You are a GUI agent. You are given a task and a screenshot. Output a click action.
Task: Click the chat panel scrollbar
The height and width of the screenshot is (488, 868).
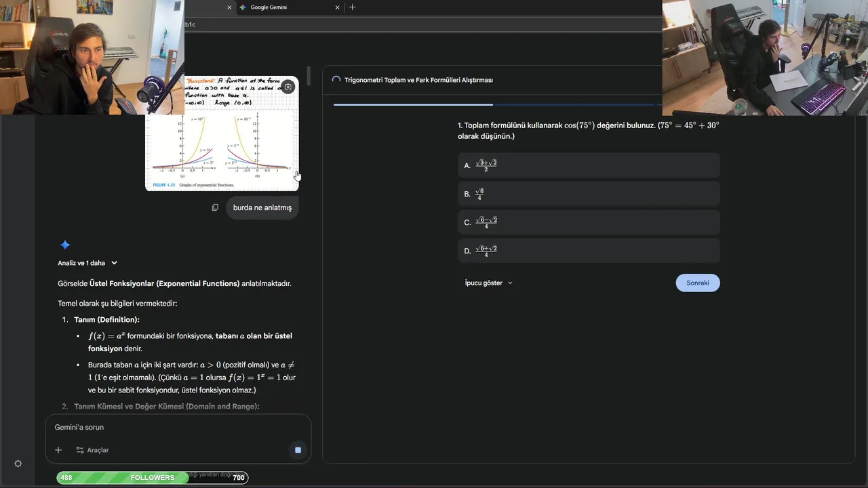(309, 76)
